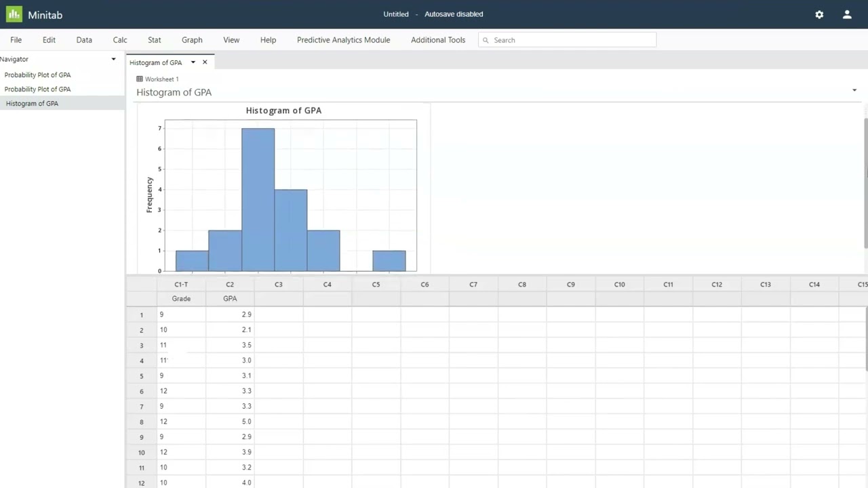868x488 pixels.
Task: Open the Calc menu
Action: [x=120, y=40]
